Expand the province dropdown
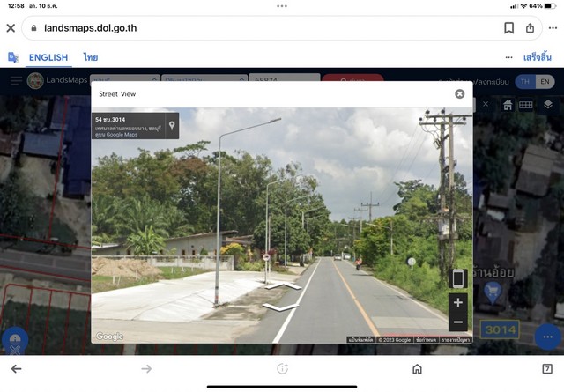564x392 pixels. click(125, 78)
